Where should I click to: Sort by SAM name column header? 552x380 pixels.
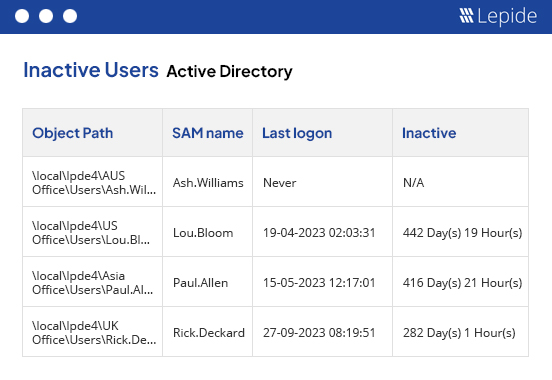click(208, 133)
